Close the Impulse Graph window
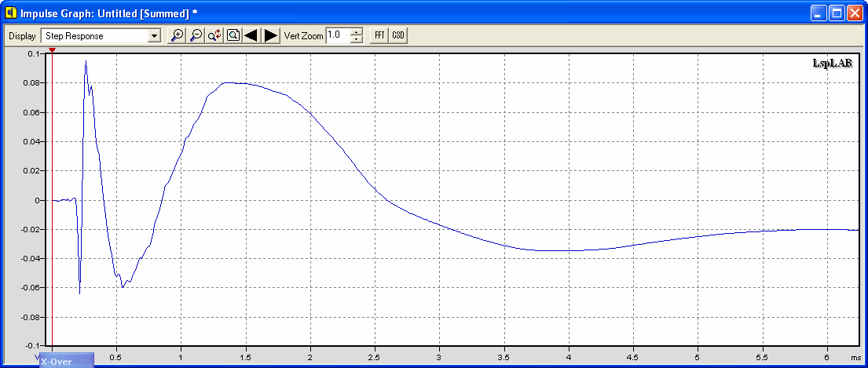 (x=854, y=13)
